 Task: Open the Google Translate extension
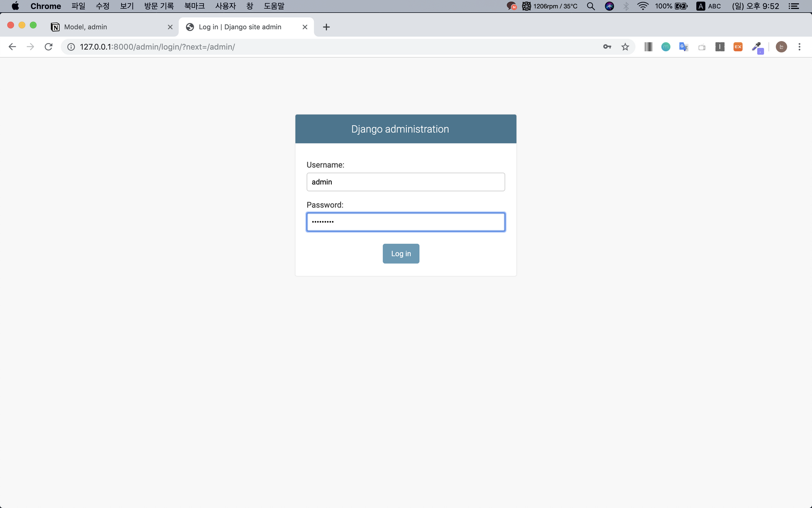[x=684, y=47]
